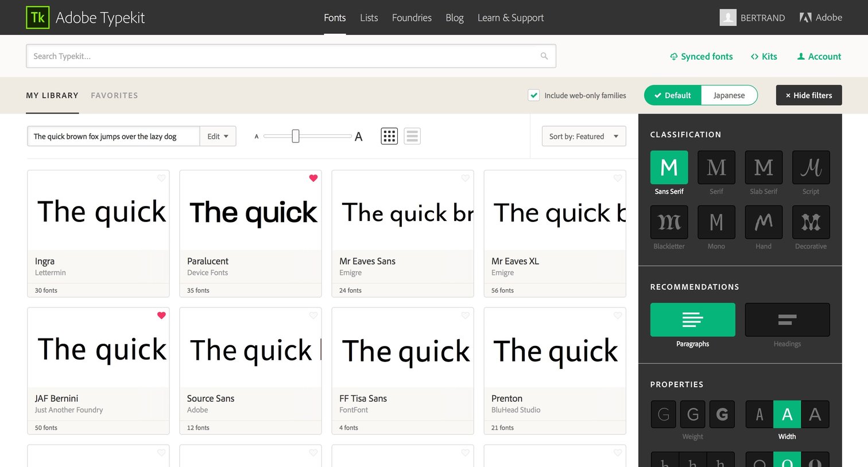
Task: Choose heavy weight property
Action: (x=722, y=414)
